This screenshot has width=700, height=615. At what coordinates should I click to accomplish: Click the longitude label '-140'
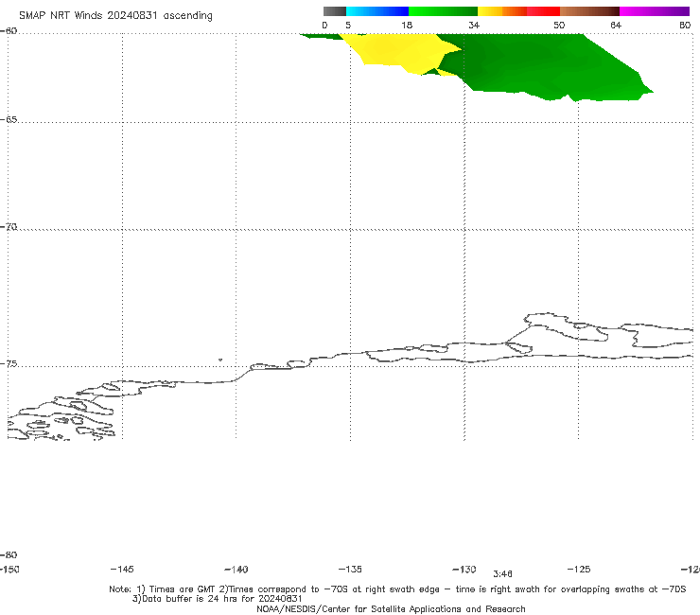click(x=236, y=570)
